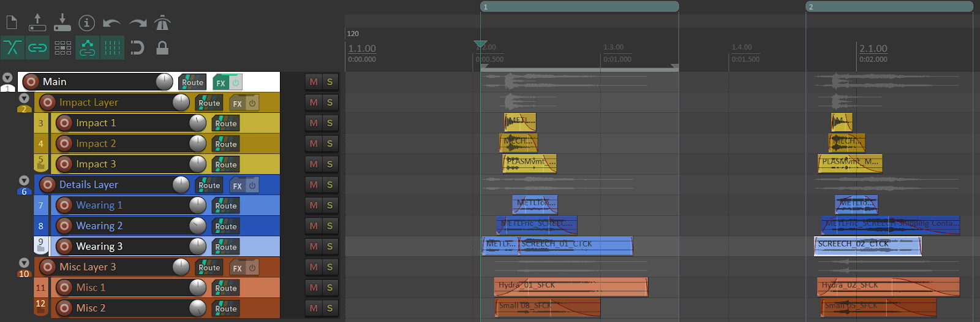Screen dimensions: 980x322
Task: Click the New Project icon
Action: click(12, 23)
